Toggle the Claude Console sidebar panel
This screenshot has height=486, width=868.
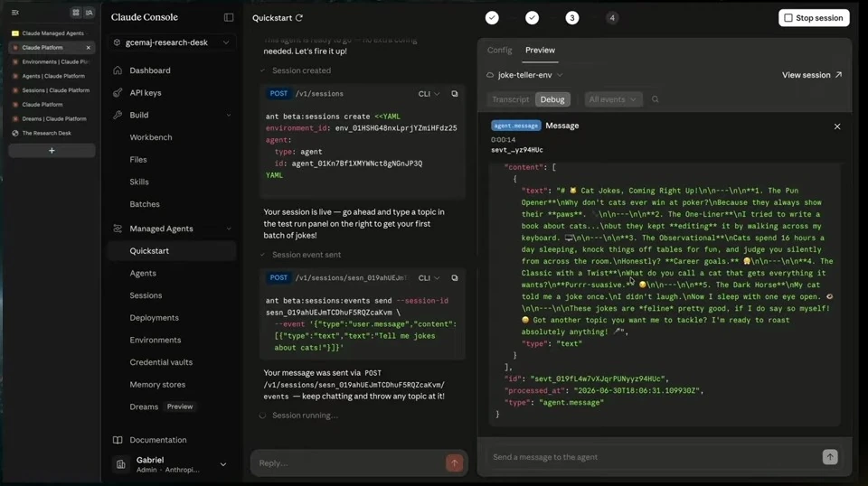[x=229, y=18]
